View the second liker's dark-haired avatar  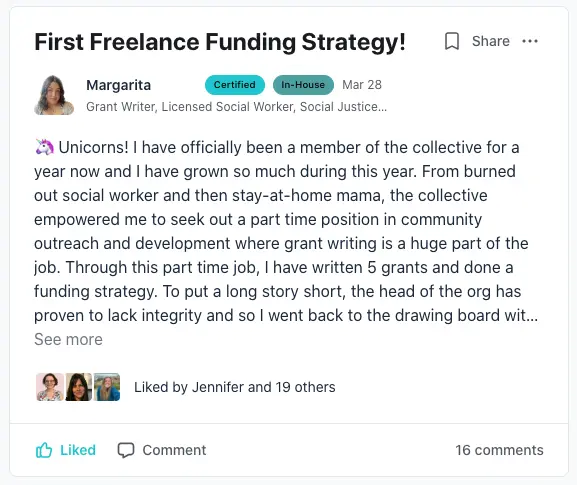click(78, 387)
